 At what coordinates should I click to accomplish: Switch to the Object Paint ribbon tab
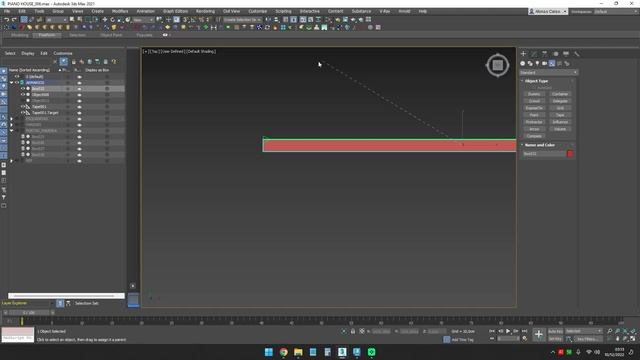(111, 35)
